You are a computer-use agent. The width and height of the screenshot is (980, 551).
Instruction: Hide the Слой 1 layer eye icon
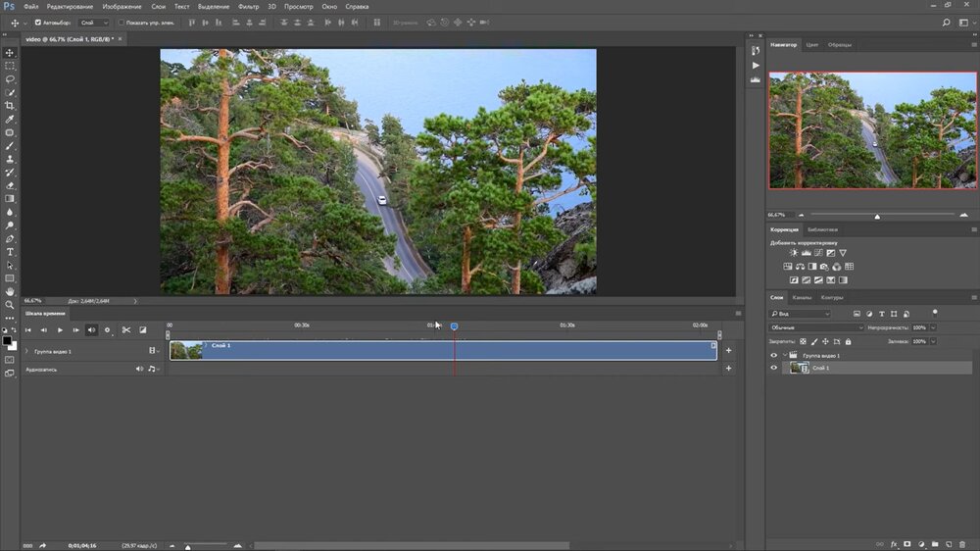coord(773,368)
